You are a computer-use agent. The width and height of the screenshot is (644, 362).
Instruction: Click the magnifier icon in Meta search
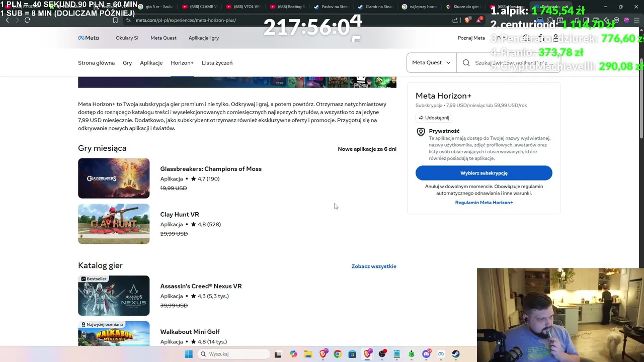466,63
